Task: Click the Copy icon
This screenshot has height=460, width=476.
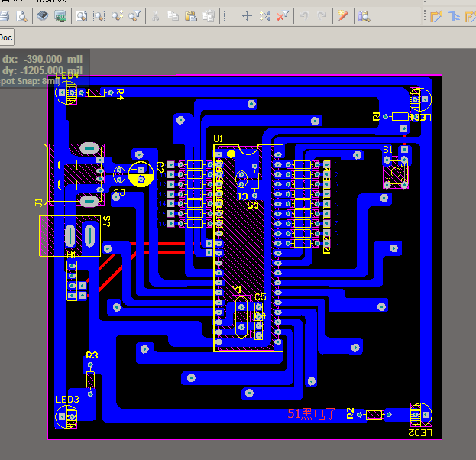Action: (173, 15)
